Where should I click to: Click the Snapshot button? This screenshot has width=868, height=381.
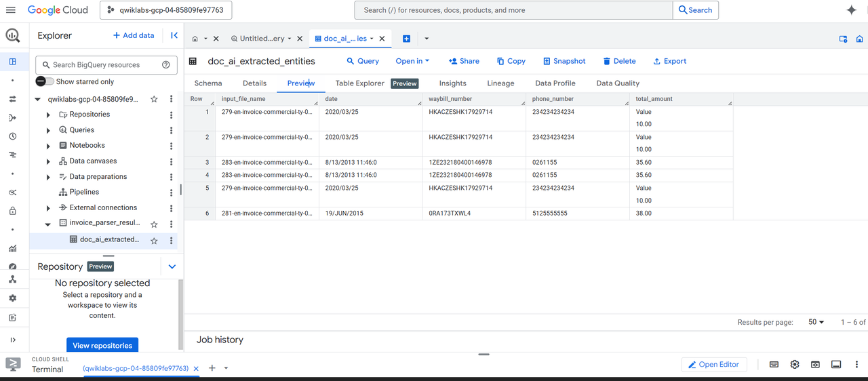(x=564, y=61)
